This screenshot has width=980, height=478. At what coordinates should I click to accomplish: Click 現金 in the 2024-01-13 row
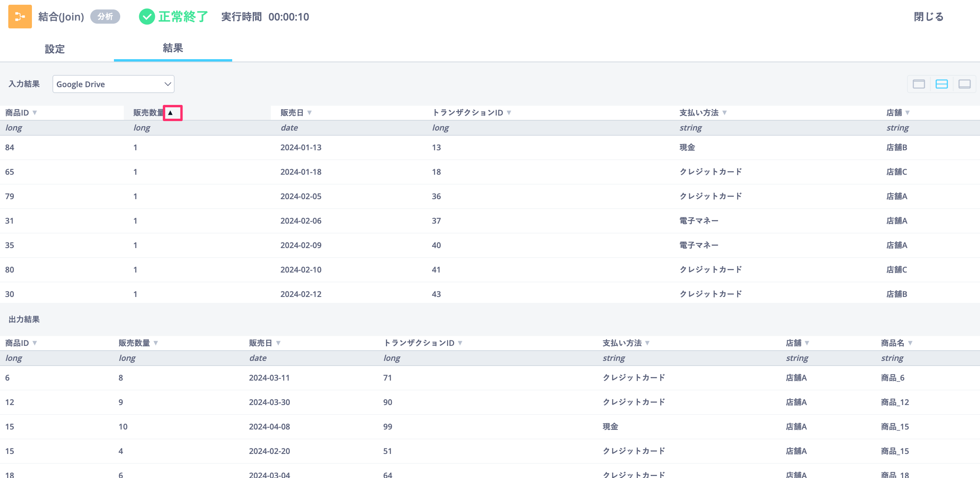687,148
